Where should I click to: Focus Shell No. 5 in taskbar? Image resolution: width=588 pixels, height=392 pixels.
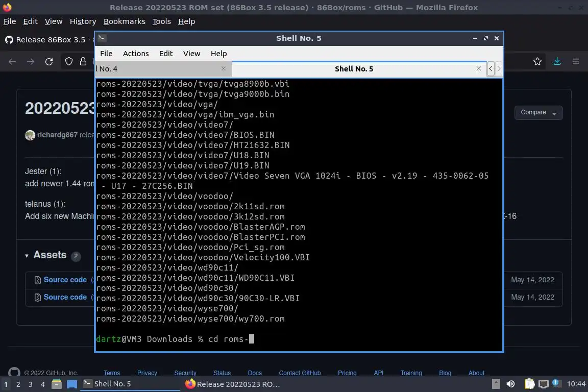point(130,384)
